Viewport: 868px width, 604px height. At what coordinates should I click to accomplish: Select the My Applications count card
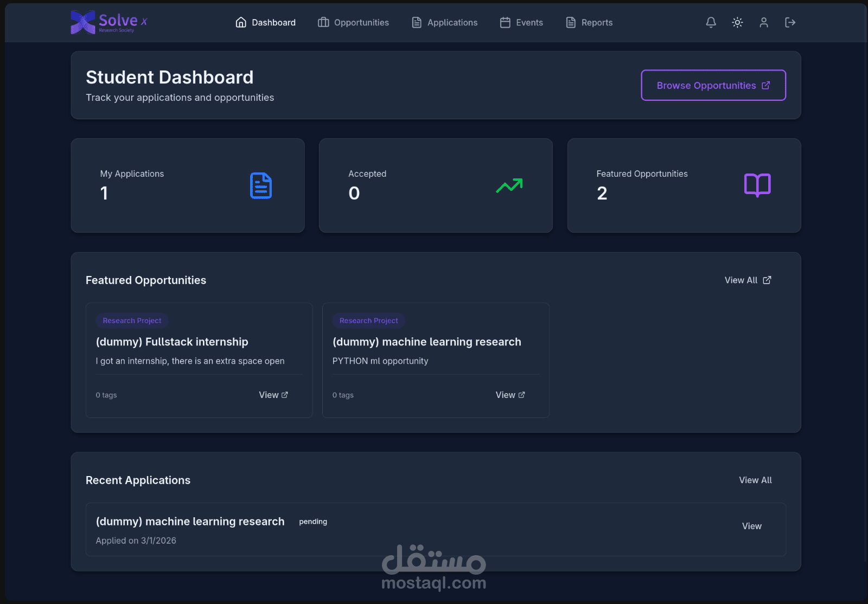point(188,185)
